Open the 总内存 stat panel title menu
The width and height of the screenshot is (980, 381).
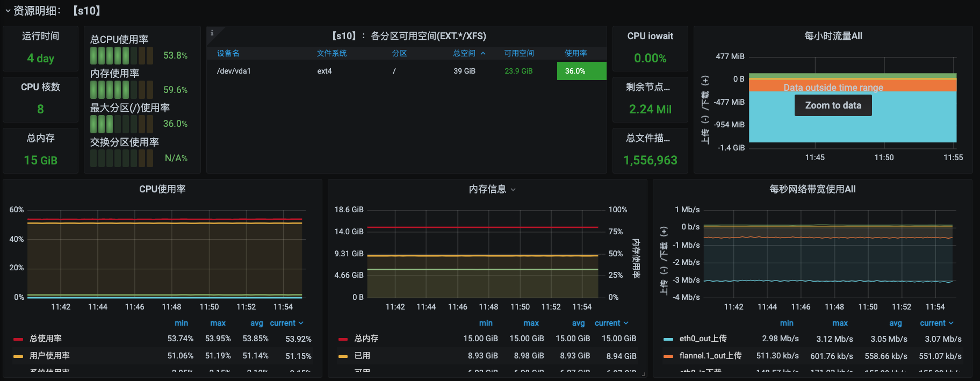[x=40, y=138]
